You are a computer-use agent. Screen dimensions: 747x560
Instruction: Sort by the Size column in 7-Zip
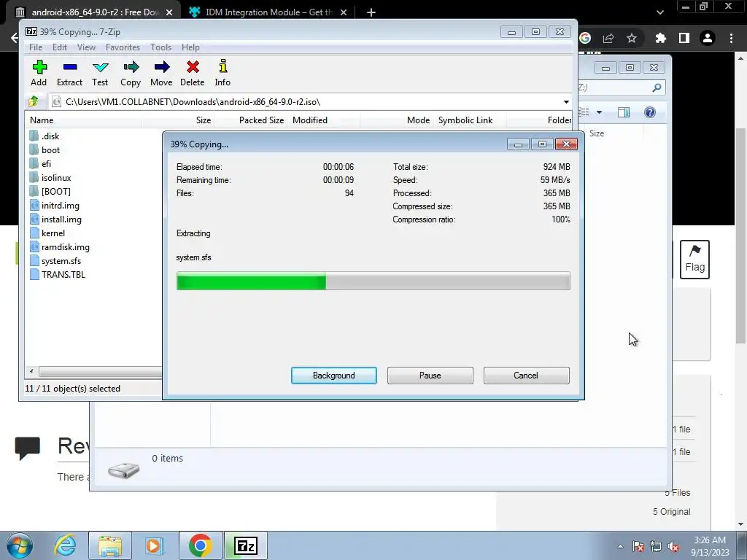point(178,120)
